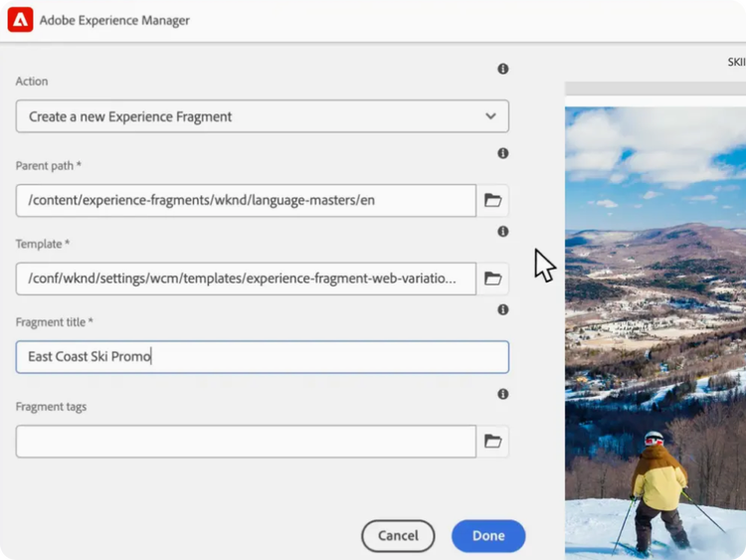Click the blue Done button
Image resolution: width=746 pixels, height=560 pixels.
coord(487,535)
